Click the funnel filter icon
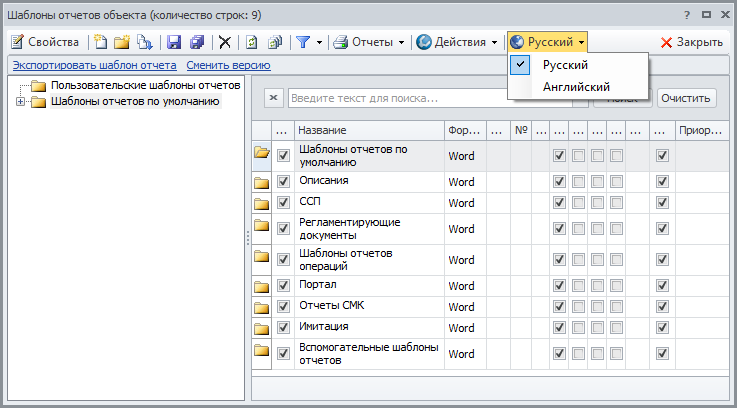 click(x=303, y=42)
